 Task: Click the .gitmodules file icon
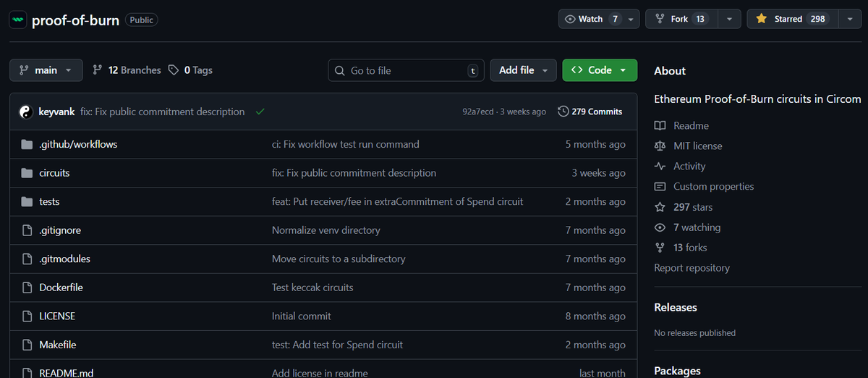[x=27, y=259]
